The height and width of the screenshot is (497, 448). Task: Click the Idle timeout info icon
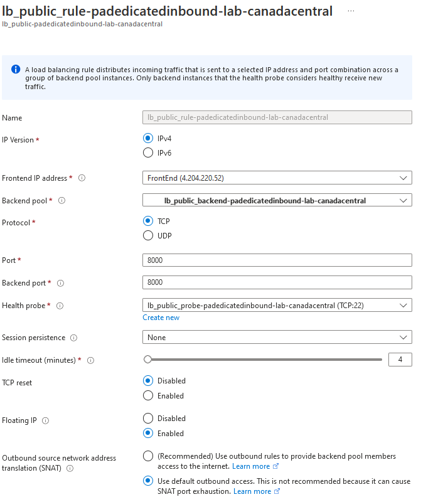click(x=90, y=360)
